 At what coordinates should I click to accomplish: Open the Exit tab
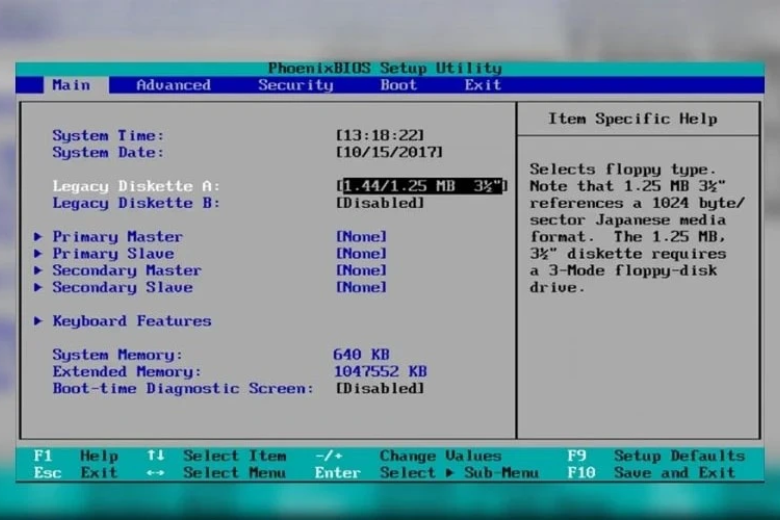(x=483, y=85)
